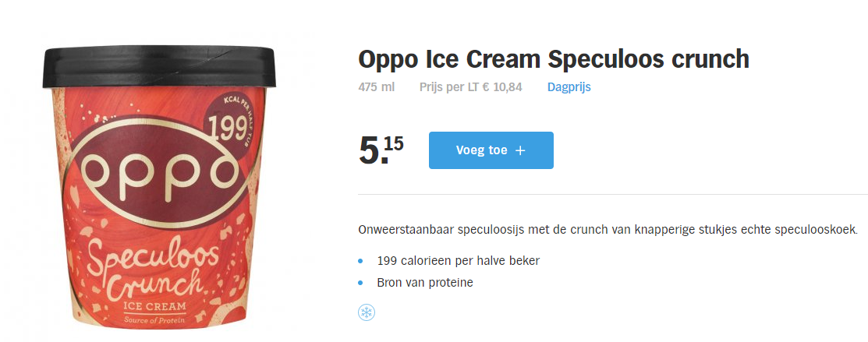Click the Bron van proteine list item

click(x=424, y=282)
